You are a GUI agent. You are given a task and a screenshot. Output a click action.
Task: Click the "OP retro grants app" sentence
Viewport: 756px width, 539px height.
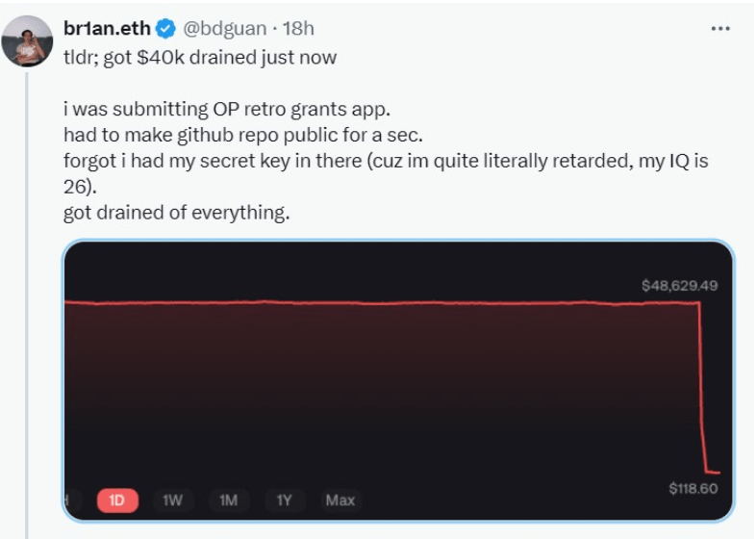227,109
